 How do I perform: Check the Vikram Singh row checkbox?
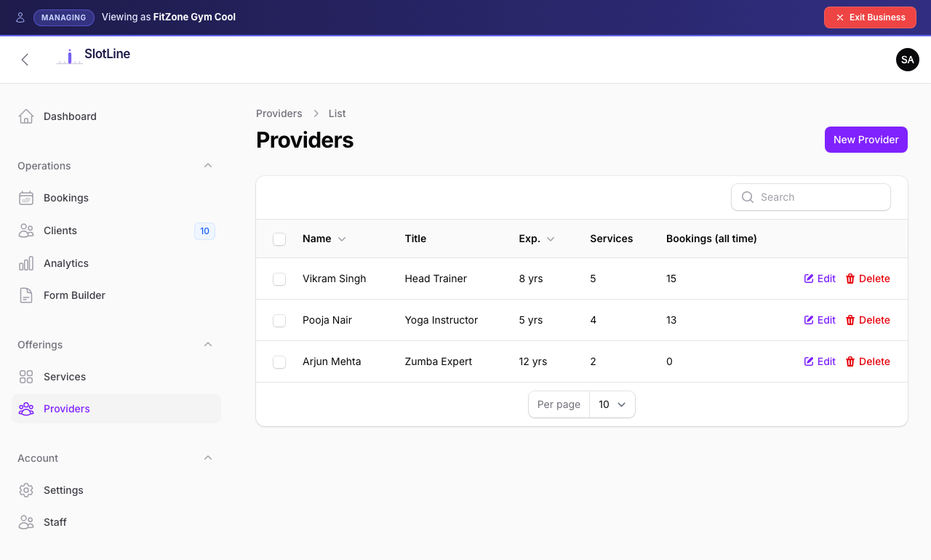279,279
